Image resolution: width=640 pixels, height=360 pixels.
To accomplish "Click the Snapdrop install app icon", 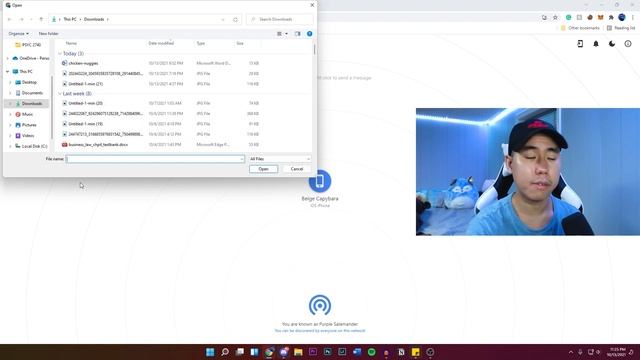I will (x=580, y=44).
